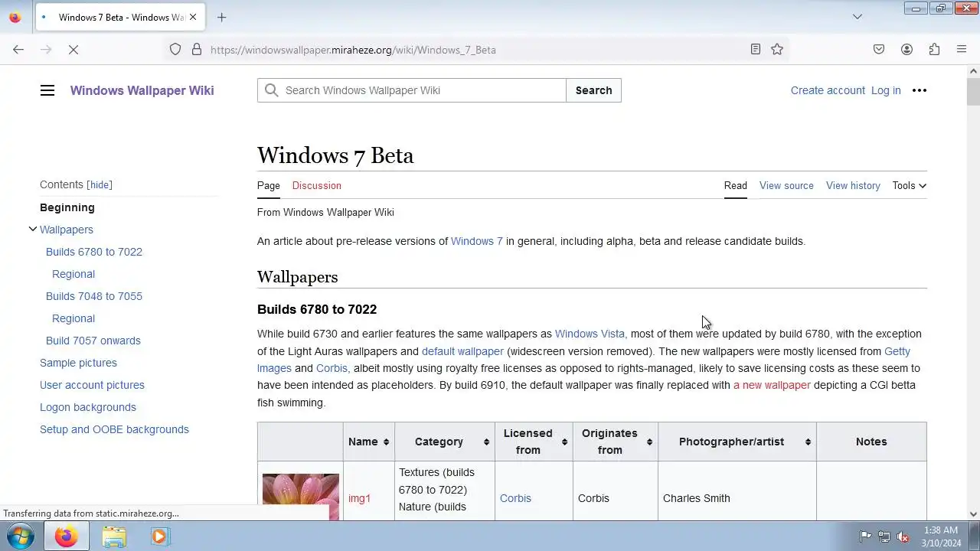Open the Windows Vista link
This screenshot has width=980, height=551.
[x=590, y=334]
